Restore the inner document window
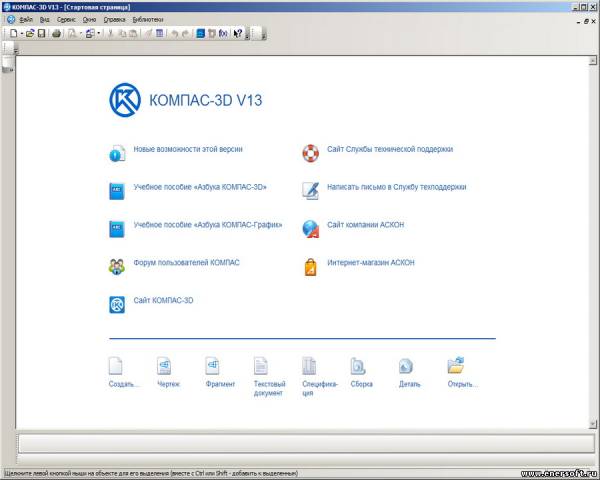This screenshot has height=480, width=600. coord(586,21)
